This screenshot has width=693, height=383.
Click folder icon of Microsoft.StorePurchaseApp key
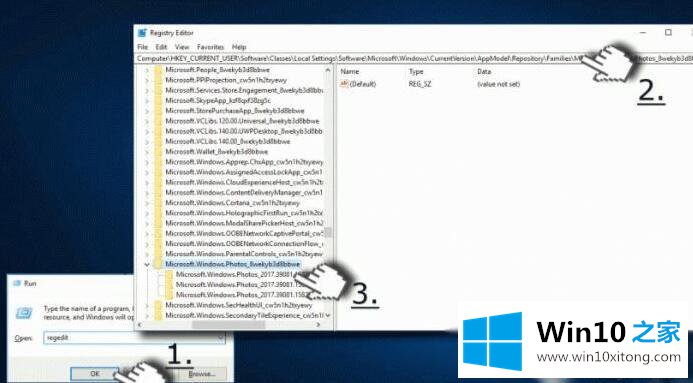[x=159, y=110]
